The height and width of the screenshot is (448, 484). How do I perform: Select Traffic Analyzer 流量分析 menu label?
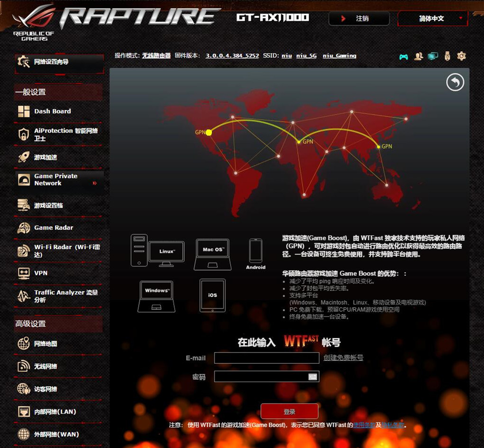coord(66,296)
